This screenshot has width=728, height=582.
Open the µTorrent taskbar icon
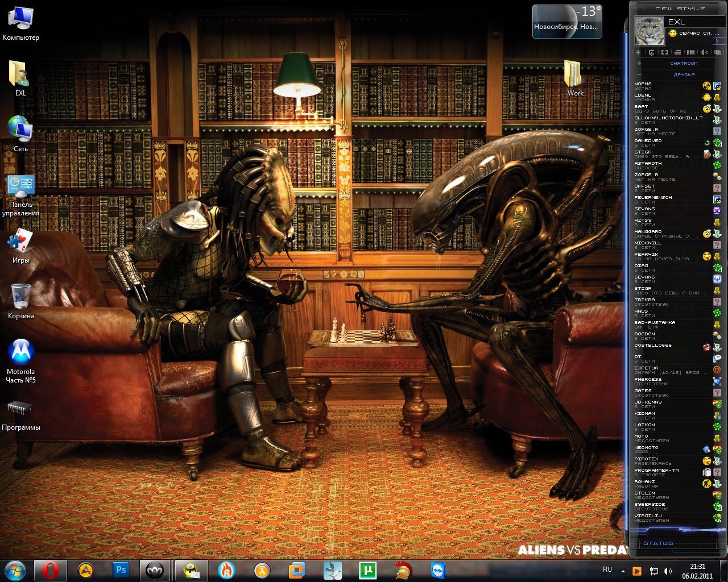tap(368, 570)
